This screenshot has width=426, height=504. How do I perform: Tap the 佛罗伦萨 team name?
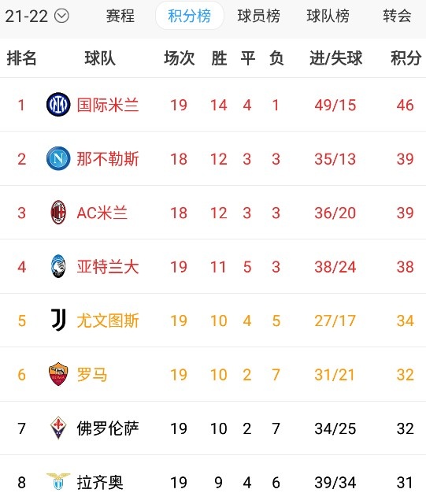[108, 428]
